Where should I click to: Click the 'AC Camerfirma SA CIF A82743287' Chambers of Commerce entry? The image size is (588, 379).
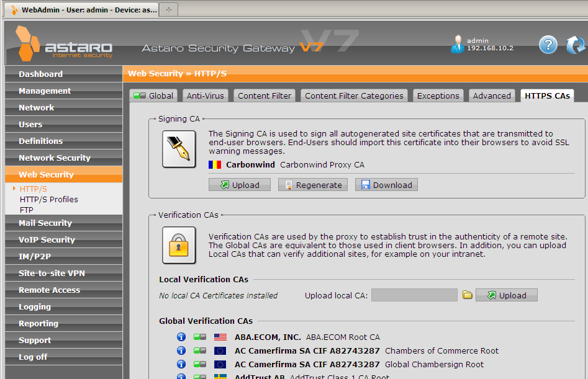(307, 350)
